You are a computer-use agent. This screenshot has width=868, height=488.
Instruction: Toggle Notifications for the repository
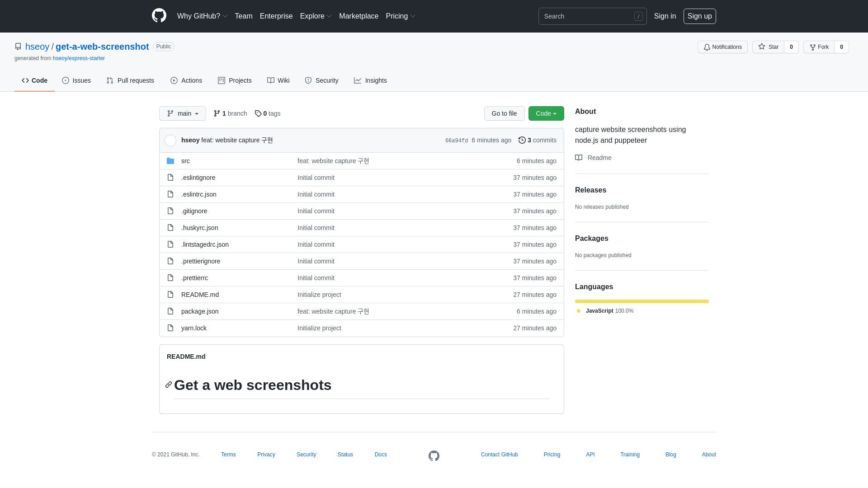pos(722,47)
